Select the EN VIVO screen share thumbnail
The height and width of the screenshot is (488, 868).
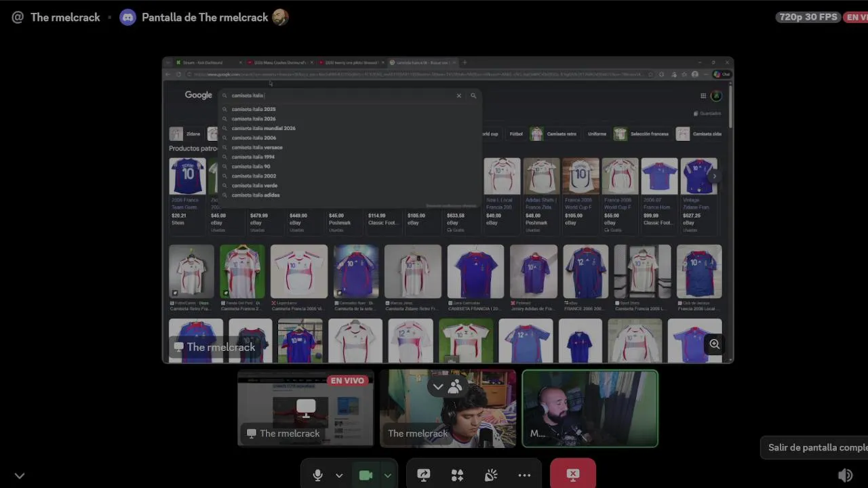(305, 408)
